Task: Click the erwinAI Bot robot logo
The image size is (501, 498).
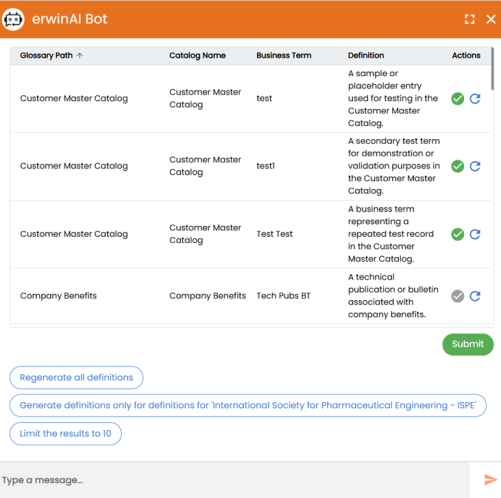Action: [x=13, y=19]
